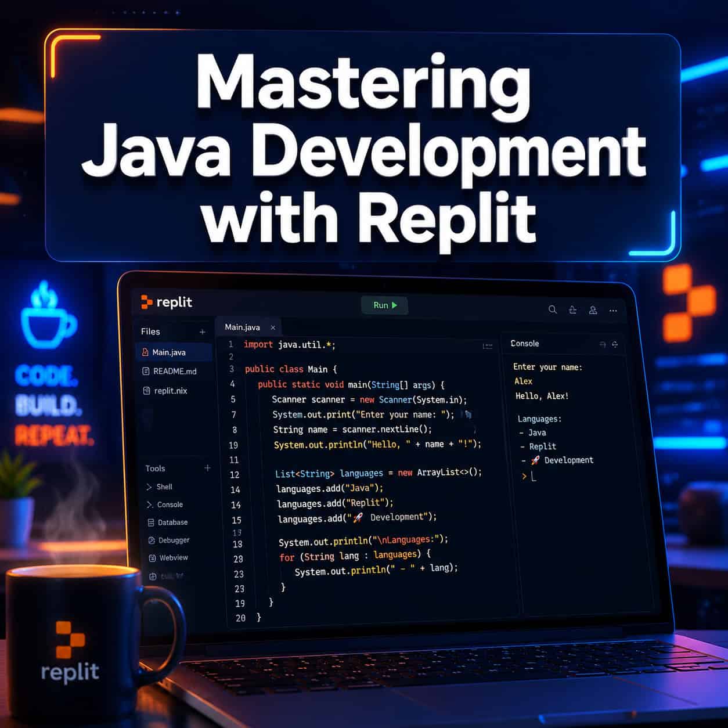This screenshot has width=728, height=728.
Task: Click the Tools panel heading
Action: 155,468
